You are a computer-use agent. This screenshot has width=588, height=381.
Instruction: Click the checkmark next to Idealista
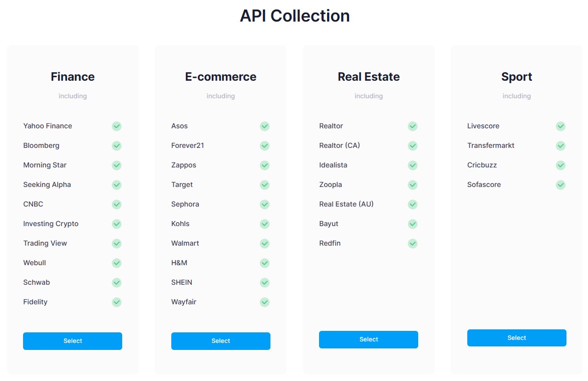[x=412, y=165]
